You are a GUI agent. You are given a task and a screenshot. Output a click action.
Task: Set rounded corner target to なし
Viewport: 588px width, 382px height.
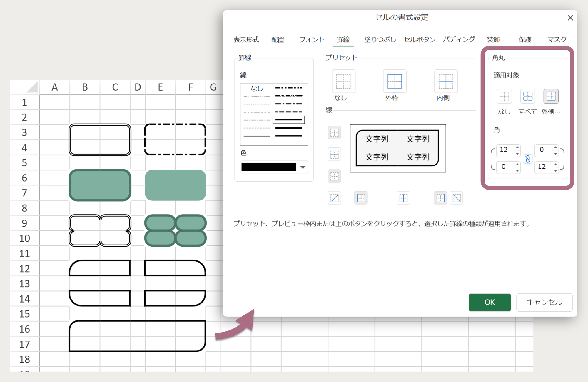click(x=504, y=97)
